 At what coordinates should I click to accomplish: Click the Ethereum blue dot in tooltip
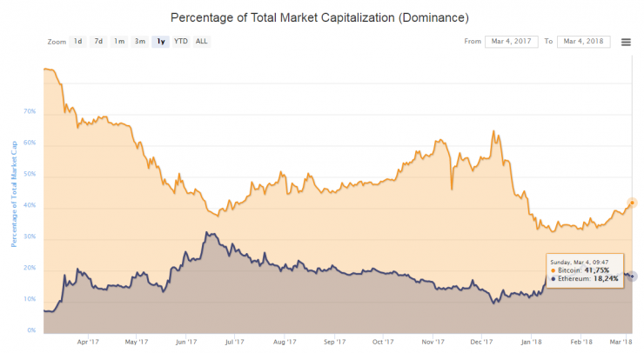click(553, 279)
